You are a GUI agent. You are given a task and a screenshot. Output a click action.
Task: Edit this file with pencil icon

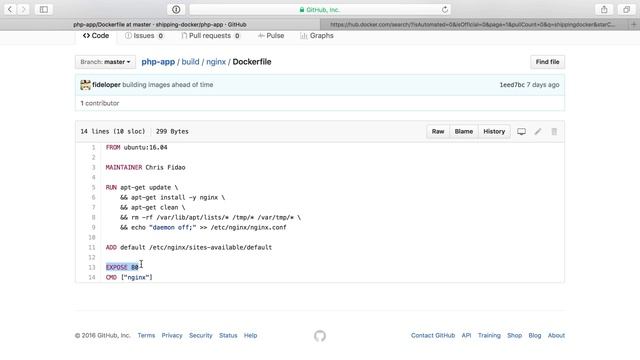tap(538, 131)
